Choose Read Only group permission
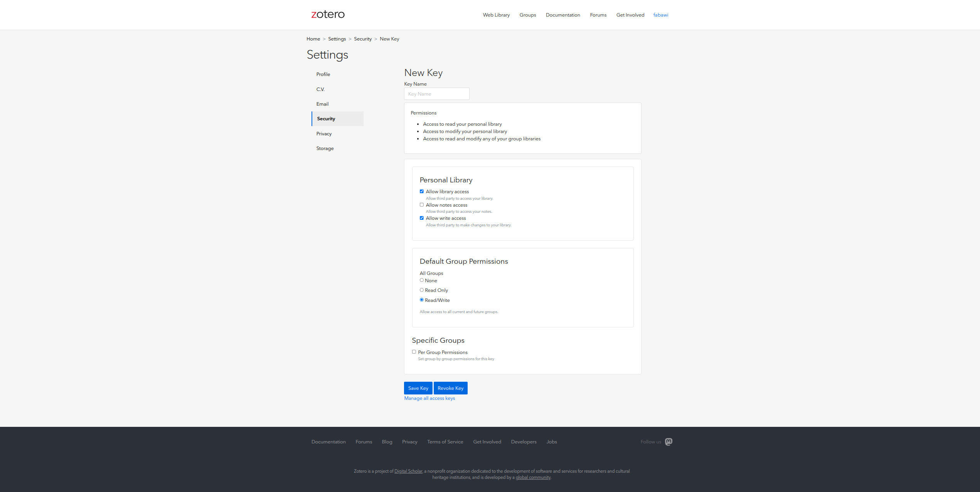 click(421, 290)
